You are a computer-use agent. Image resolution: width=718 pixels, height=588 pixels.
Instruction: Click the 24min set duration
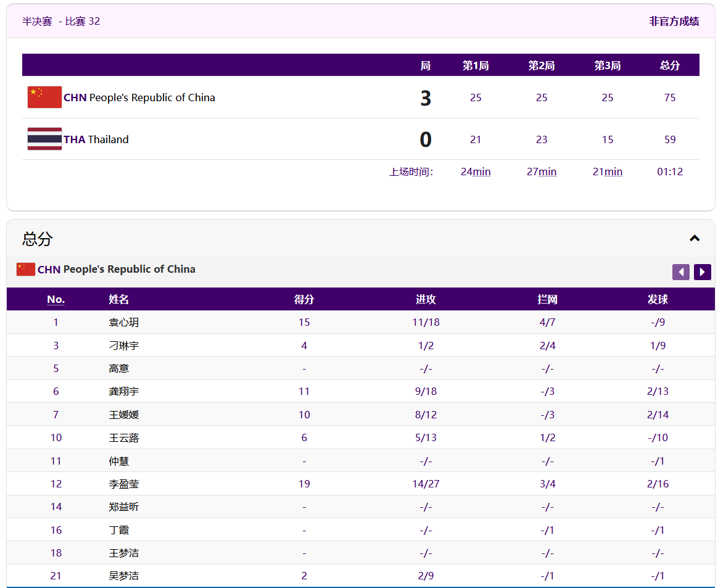pyautogui.click(x=476, y=172)
